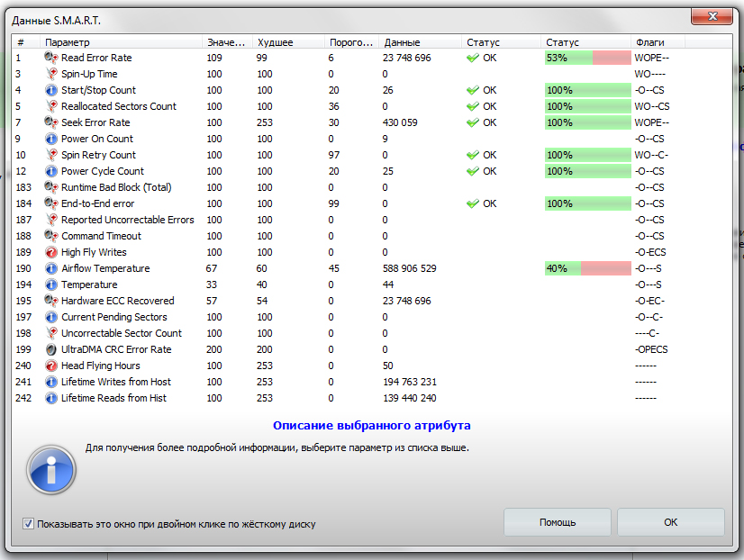Sort by the Параметр column header
This screenshot has height=560, width=744.
click(121, 42)
